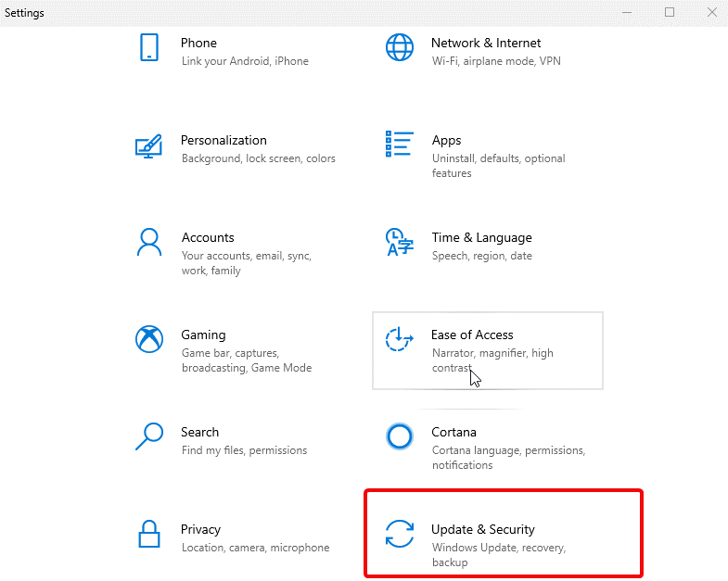Open the Accounts settings heading
728x581 pixels.
tap(208, 237)
